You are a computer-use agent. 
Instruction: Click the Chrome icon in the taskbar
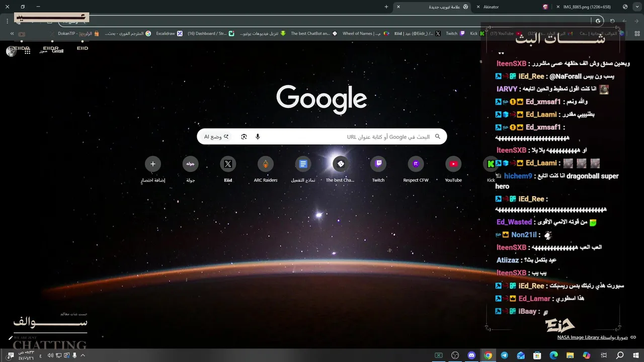488,355
